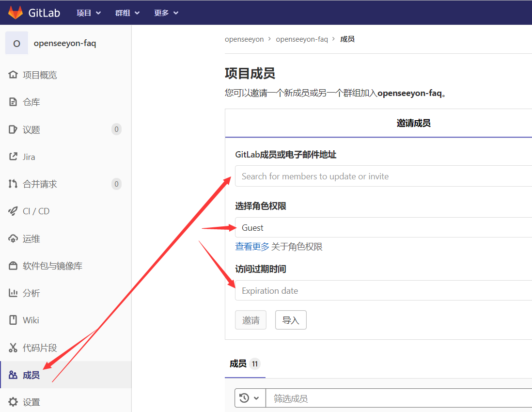Open CI / CD rocket icon

coord(13,211)
